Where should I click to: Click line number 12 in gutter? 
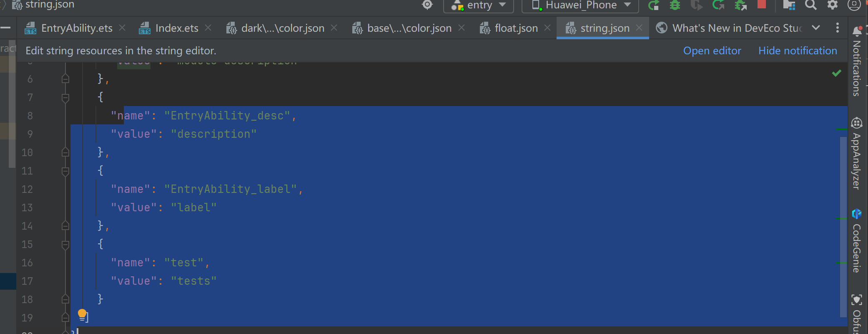click(x=27, y=189)
